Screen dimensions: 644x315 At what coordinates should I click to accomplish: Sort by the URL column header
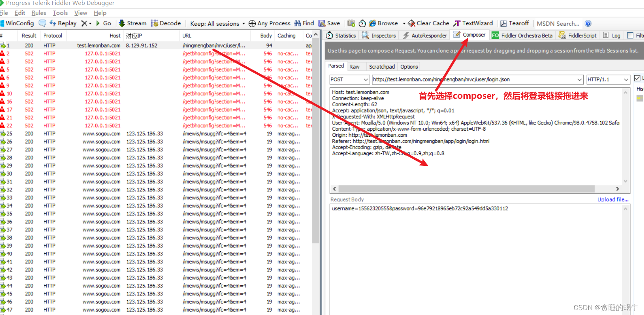(x=215, y=35)
